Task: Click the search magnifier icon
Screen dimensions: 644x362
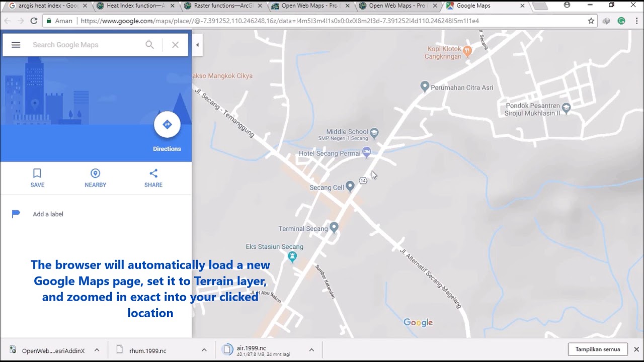Action: [x=149, y=45]
